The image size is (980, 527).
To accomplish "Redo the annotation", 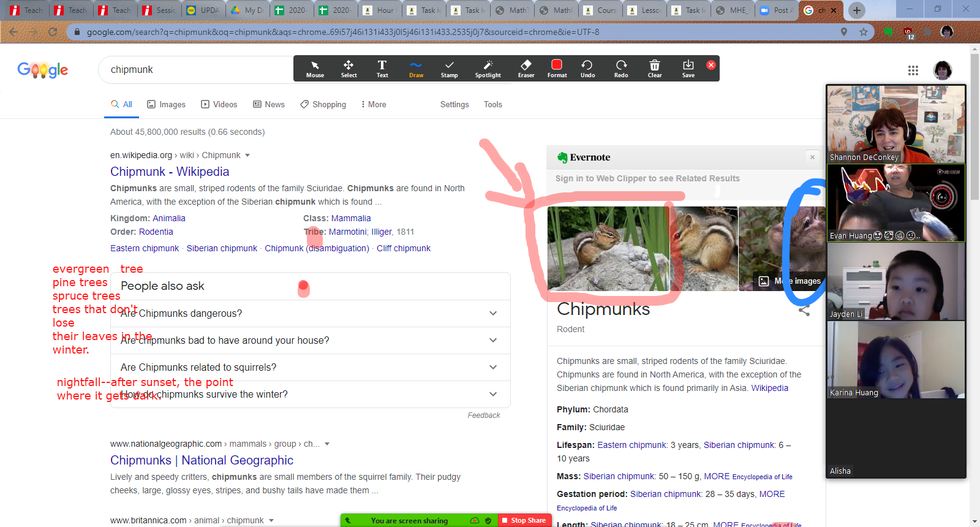I will tap(621, 69).
